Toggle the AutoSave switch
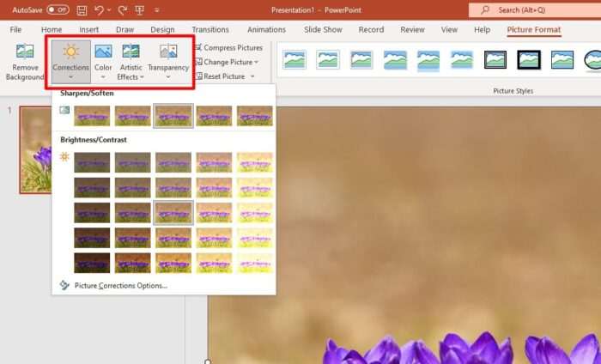The image size is (601, 364). tap(58, 10)
